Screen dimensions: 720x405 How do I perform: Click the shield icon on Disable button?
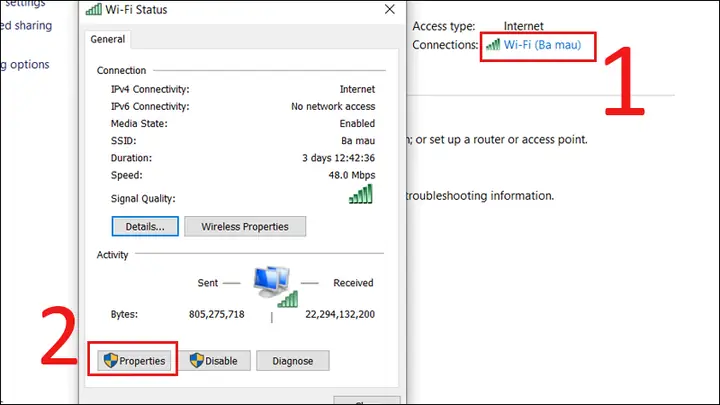(x=197, y=360)
